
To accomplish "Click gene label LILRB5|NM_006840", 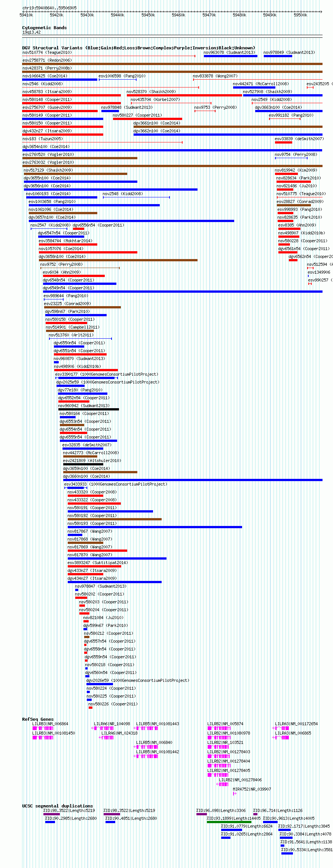I will point(154,743).
